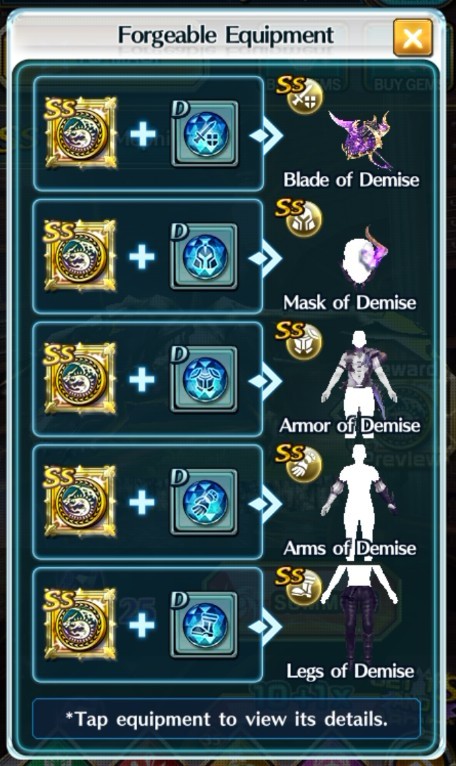Select the D-rank chest armor gem icon

(204, 379)
